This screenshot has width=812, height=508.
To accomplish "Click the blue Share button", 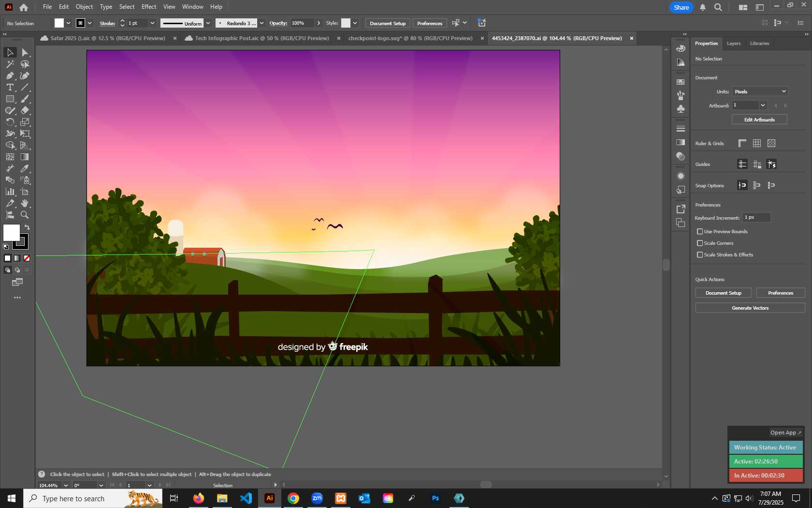I will pos(681,7).
